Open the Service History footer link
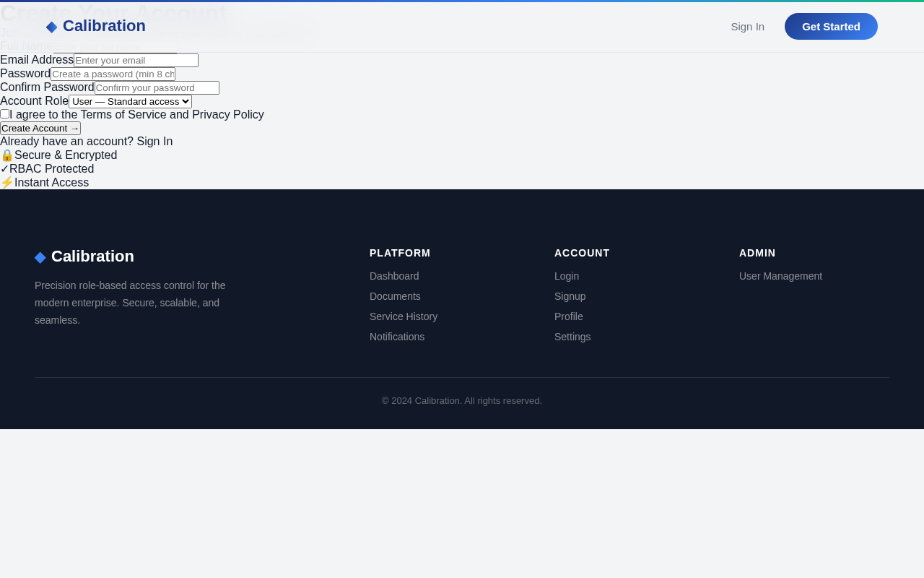924x578 pixels. [x=404, y=316]
